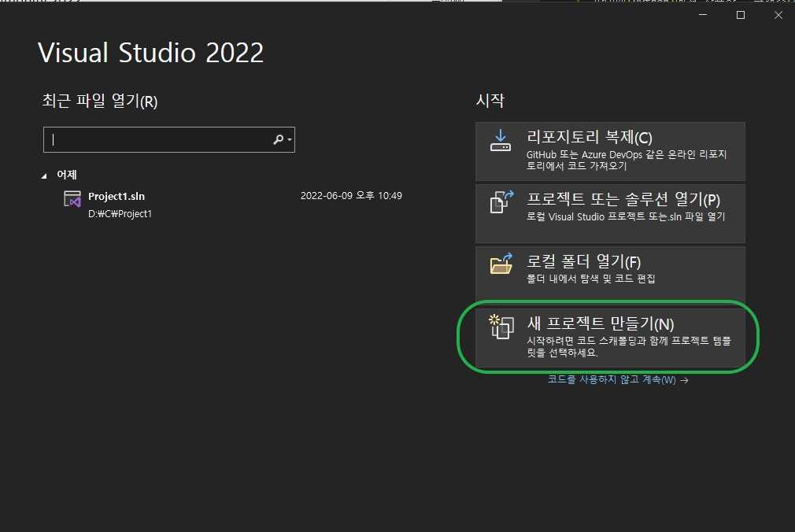Screen dimensions: 795x532
Task: Open recent solution Project1.sln
Action: [233, 205]
